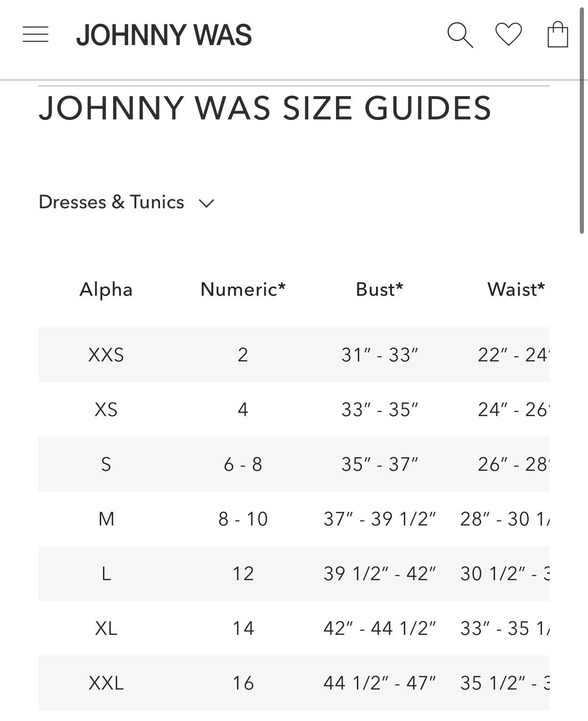Click the chevron beside Dresses & Tunics

pyautogui.click(x=206, y=203)
